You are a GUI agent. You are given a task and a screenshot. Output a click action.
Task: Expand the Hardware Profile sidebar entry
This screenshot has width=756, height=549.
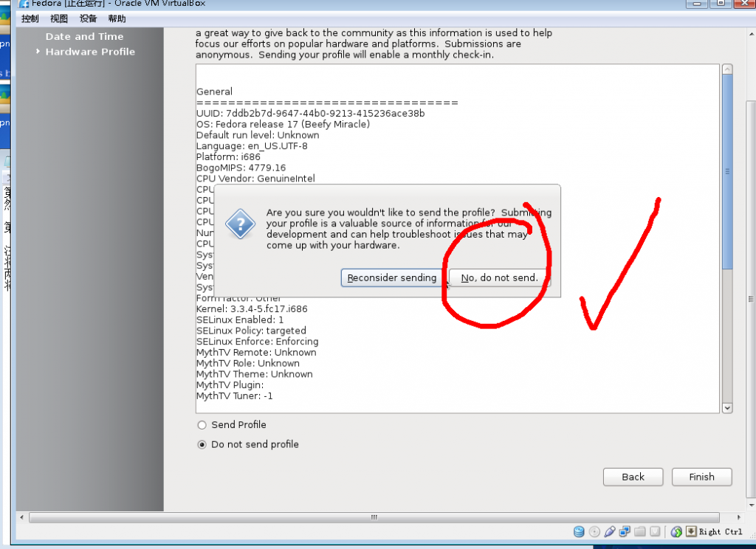[90, 52]
